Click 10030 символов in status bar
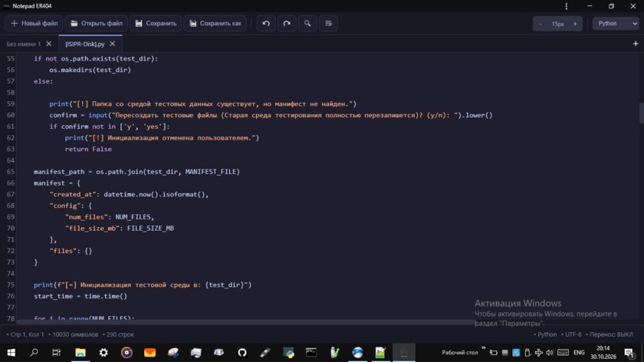The width and height of the screenshot is (644, 362). click(74, 334)
